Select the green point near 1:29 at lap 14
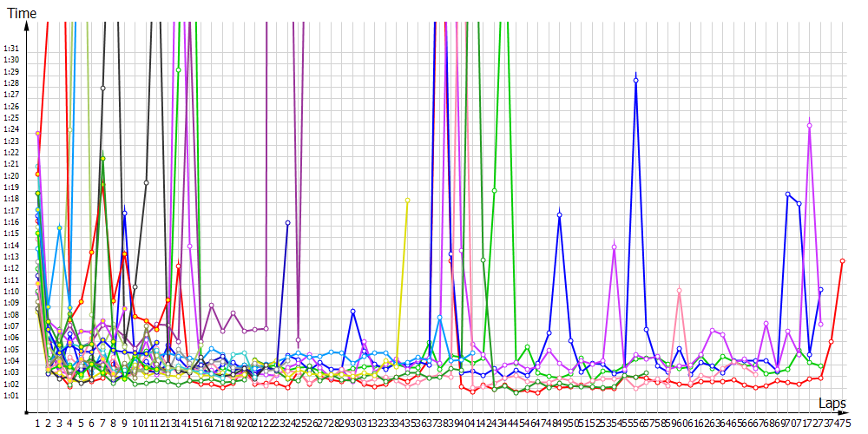This screenshot has height=434, width=868. click(x=179, y=70)
